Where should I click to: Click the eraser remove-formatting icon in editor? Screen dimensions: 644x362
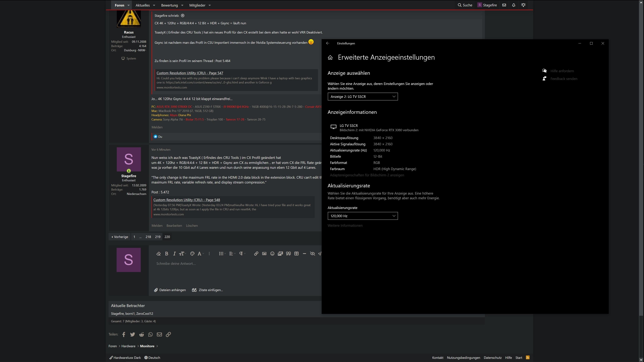click(158, 254)
